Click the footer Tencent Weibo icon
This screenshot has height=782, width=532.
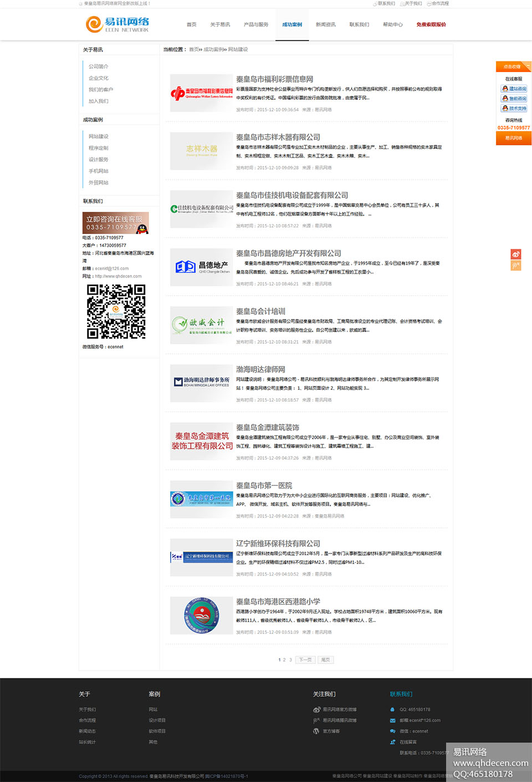316,720
